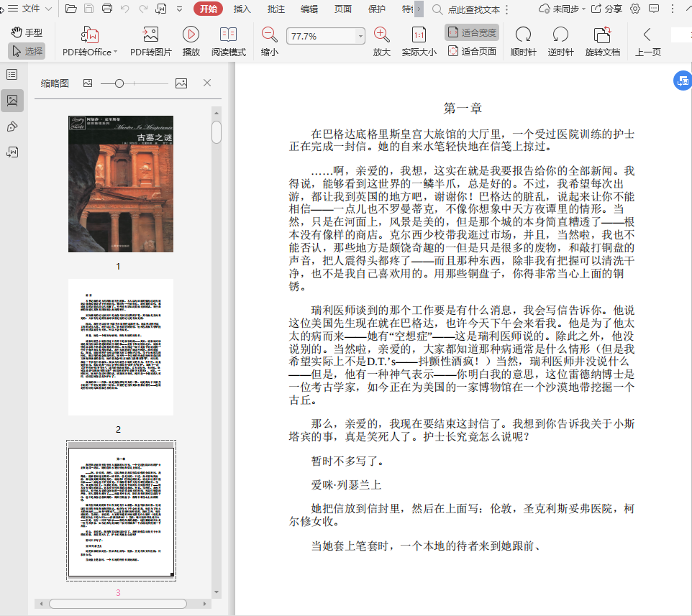Rotate page 顺时针 clockwise
This screenshot has width=692, height=616.
click(x=523, y=42)
